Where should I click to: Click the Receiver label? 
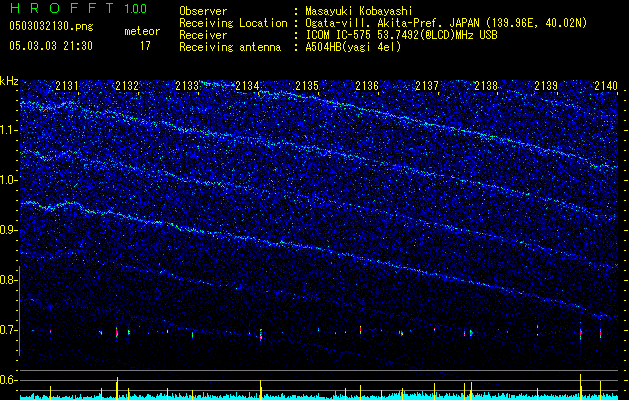203,35
